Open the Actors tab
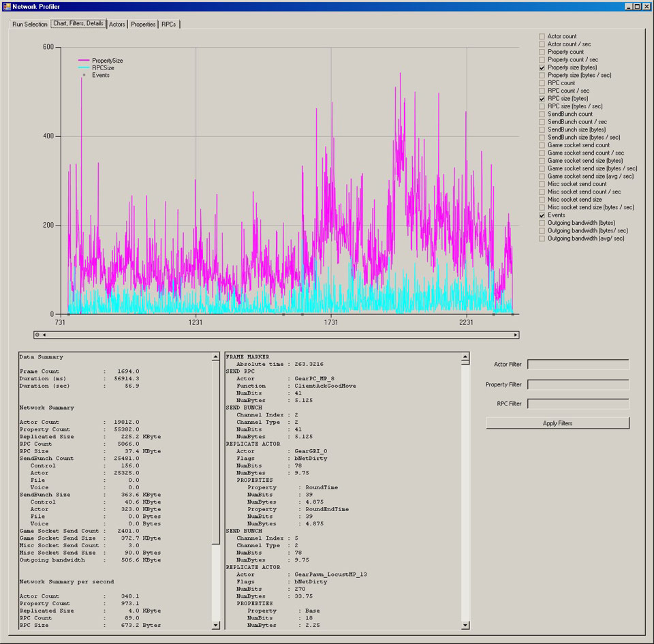The height and width of the screenshot is (644, 654). pyautogui.click(x=117, y=25)
